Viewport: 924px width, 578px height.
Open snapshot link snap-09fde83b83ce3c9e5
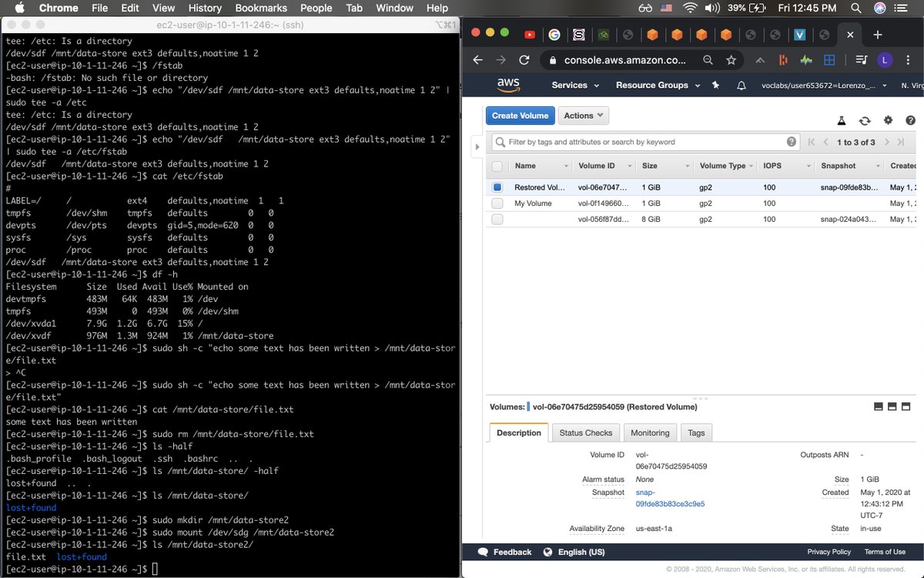[x=670, y=498]
